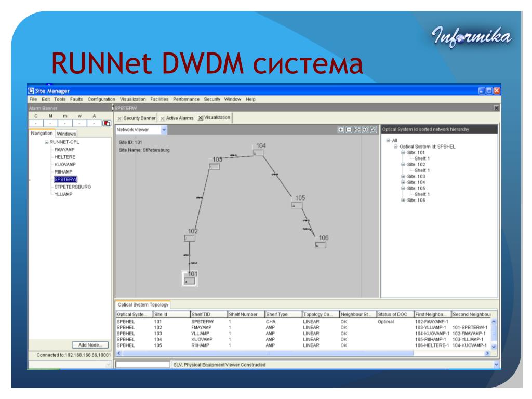Select node 101 icon in the network map
Screen dimensions: 532x399
point(189,281)
